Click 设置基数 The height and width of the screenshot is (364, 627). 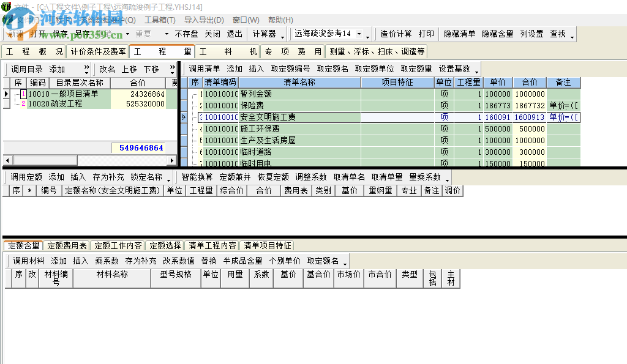click(x=454, y=69)
